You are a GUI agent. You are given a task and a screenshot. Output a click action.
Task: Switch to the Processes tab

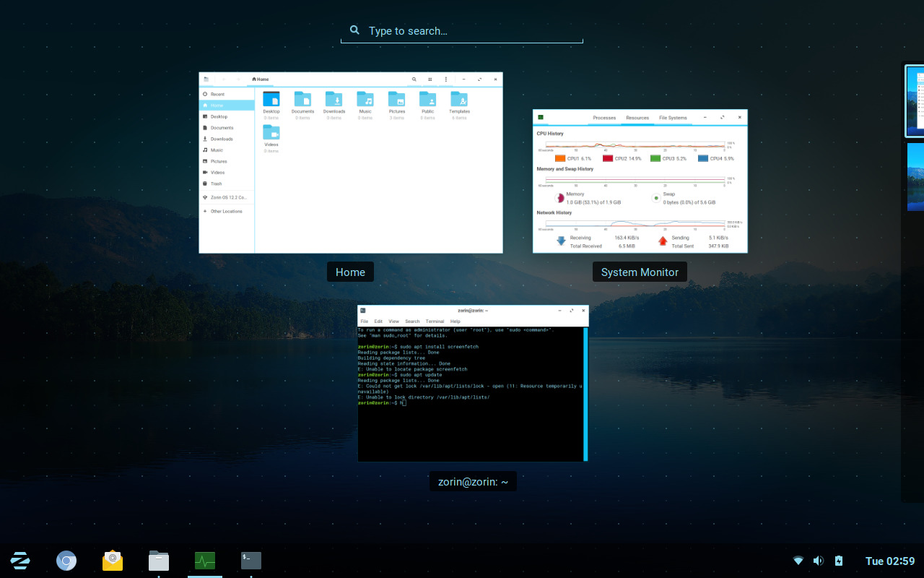[604, 117]
